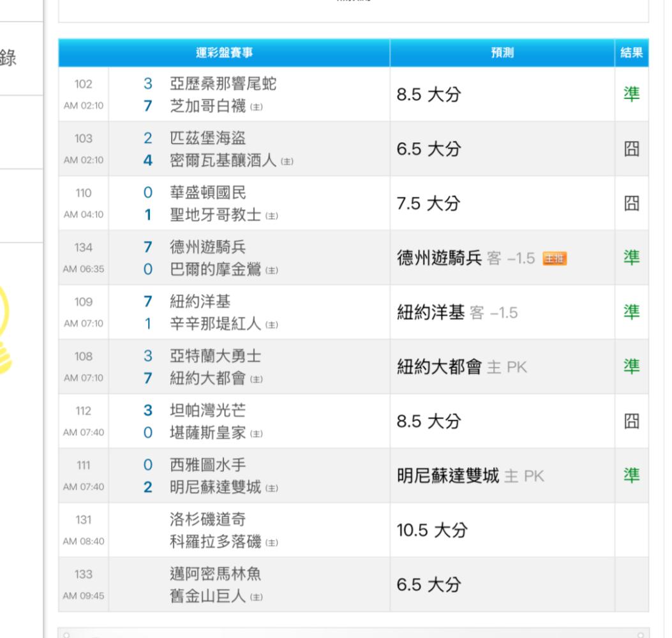Open team 匹茲堡海盜
Screen dimensions: 672x638
tap(208, 138)
